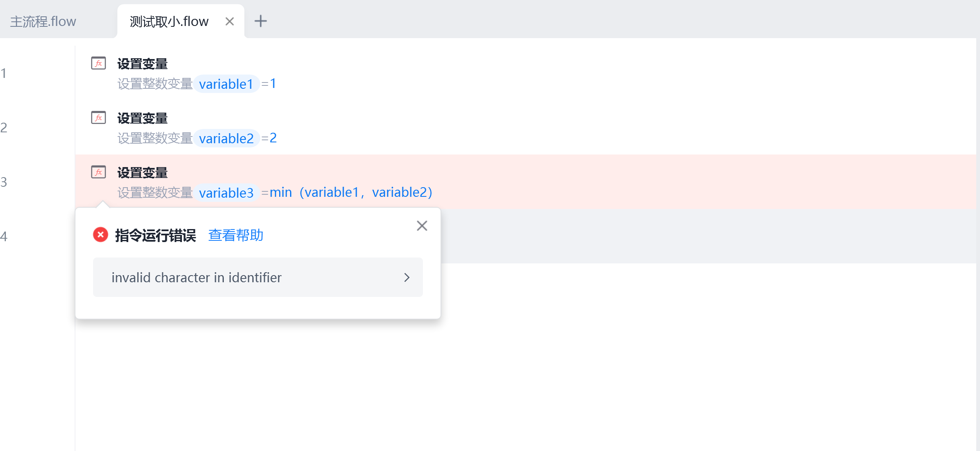Expand the invalid character error details
980x451 pixels.
[406, 277]
